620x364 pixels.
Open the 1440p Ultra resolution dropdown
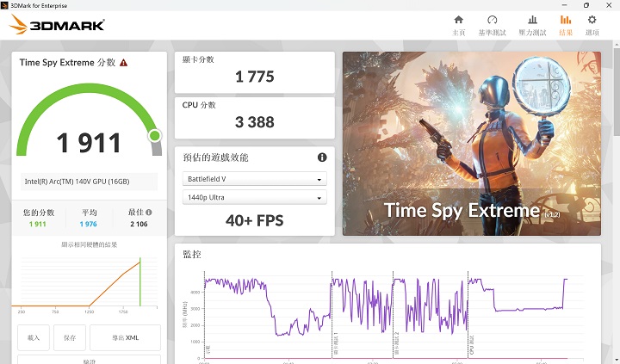tap(255, 197)
